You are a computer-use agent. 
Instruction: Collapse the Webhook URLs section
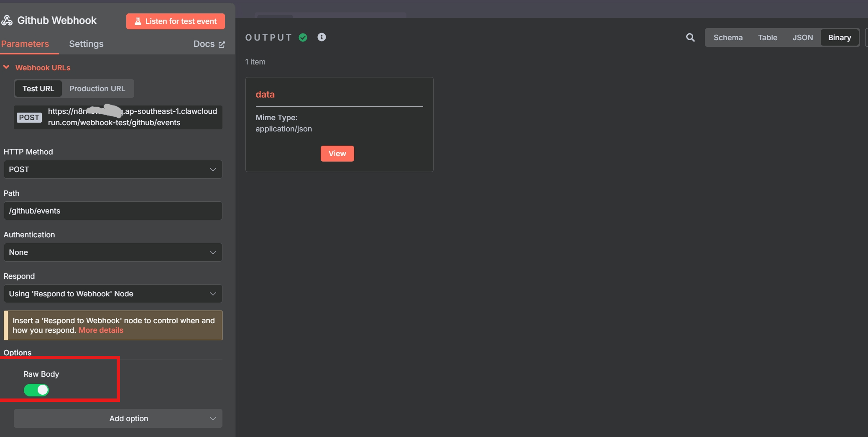(7, 67)
